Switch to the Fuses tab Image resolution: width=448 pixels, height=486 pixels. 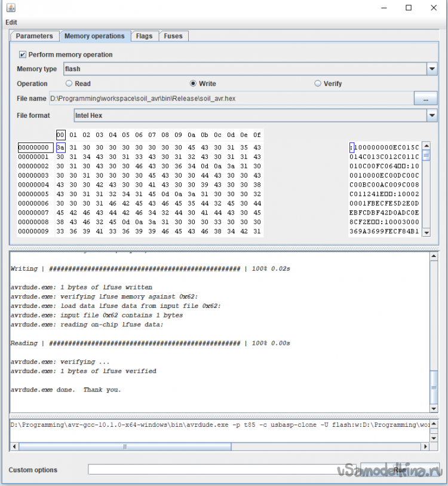pyautogui.click(x=173, y=36)
